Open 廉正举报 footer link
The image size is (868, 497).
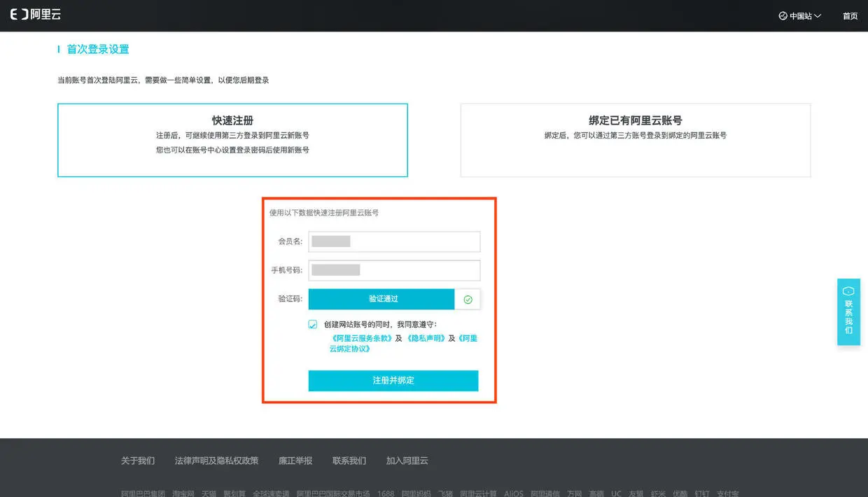point(295,461)
